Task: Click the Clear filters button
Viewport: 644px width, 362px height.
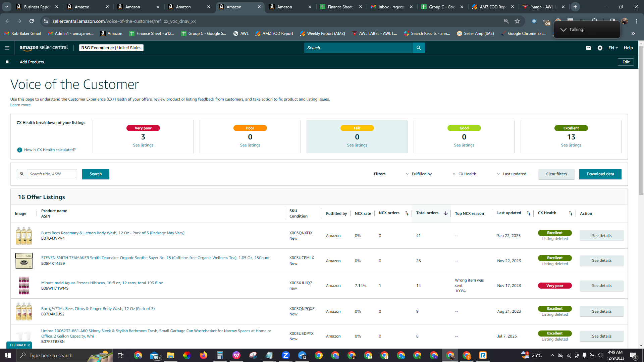Action: coord(556,174)
